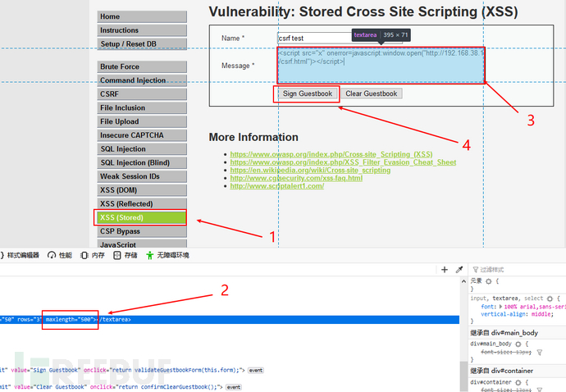Open Wikipedia Cross-site_scripting link
The height and width of the screenshot is (392, 566).
click(310, 171)
